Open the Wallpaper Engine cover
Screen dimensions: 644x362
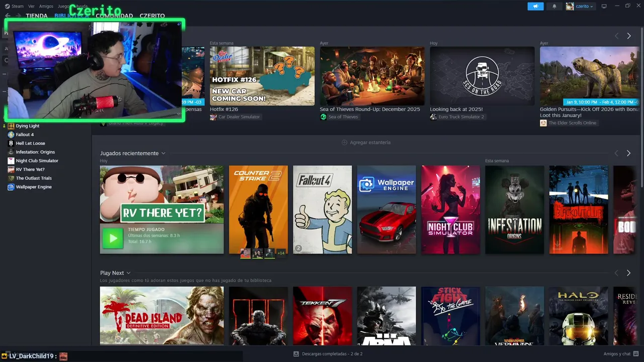386,210
